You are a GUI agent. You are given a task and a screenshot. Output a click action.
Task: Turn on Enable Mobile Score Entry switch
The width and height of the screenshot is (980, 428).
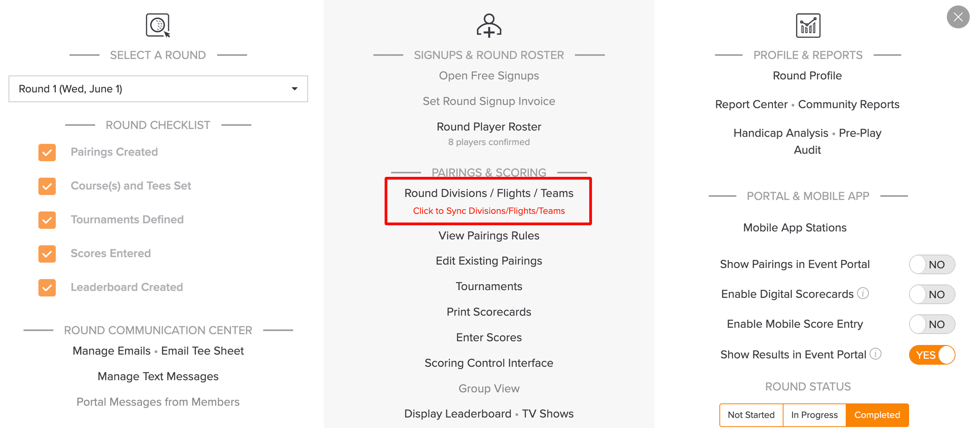click(932, 324)
